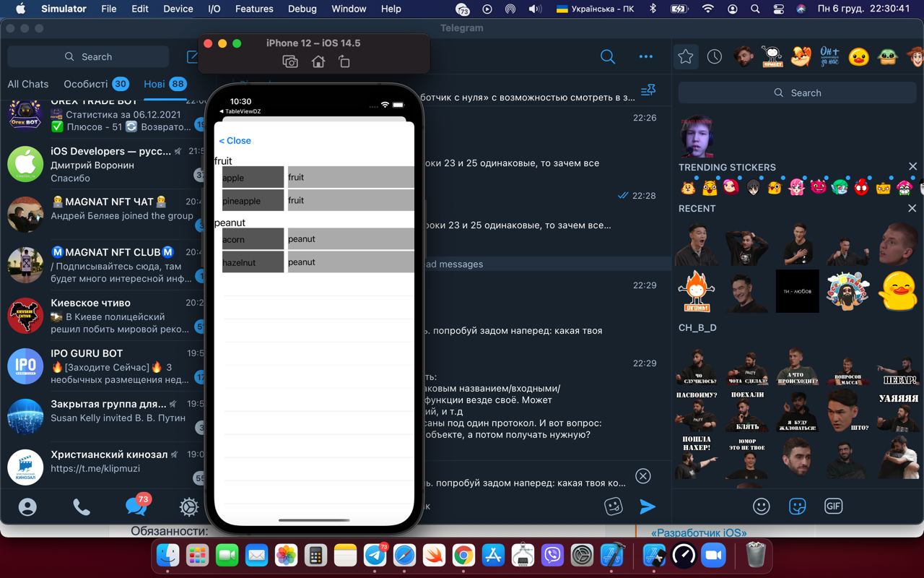
Task: Open Google Chrome from the Dock
Action: pos(463,555)
